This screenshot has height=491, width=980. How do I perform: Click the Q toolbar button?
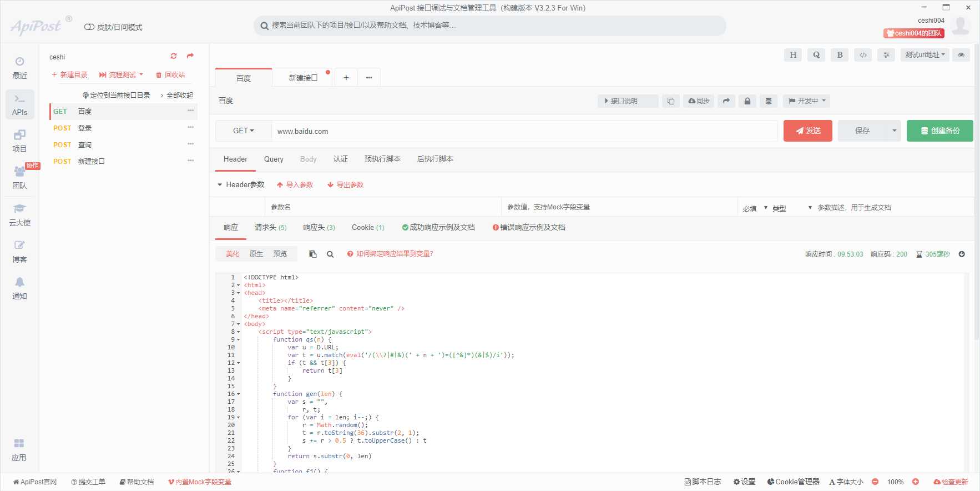[x=816, y=55]
